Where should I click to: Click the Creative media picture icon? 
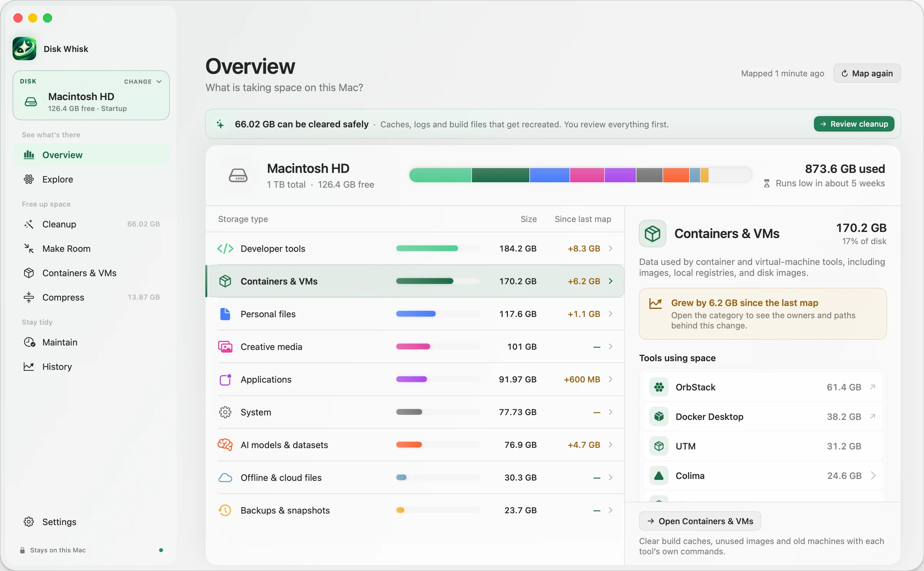coord(225,347)
